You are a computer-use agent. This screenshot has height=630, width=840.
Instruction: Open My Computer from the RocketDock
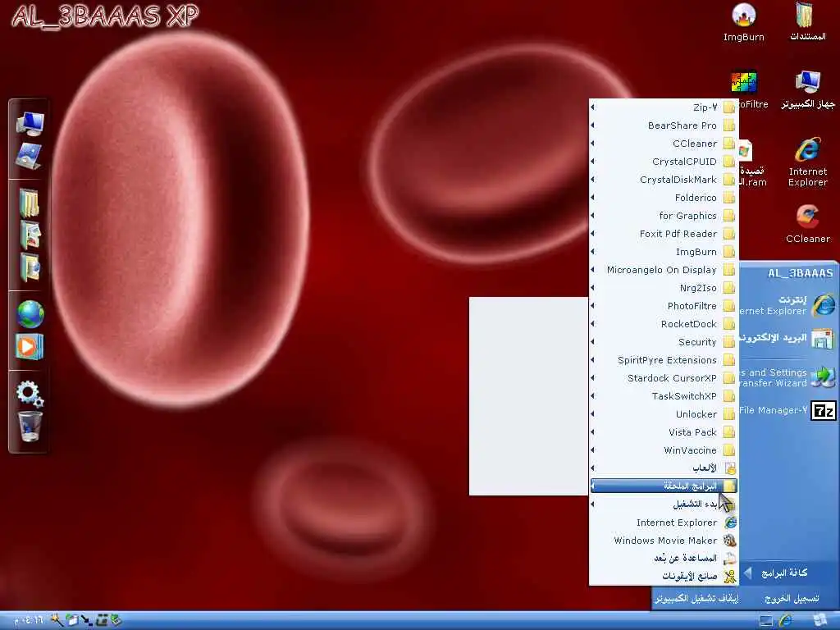[x=30, y=123]
